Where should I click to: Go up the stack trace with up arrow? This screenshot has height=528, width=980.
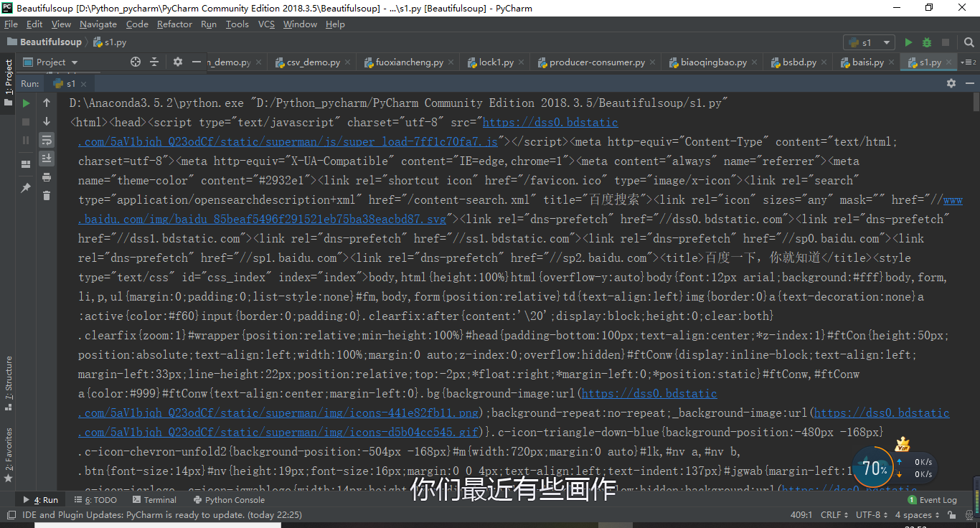[47, 103]
